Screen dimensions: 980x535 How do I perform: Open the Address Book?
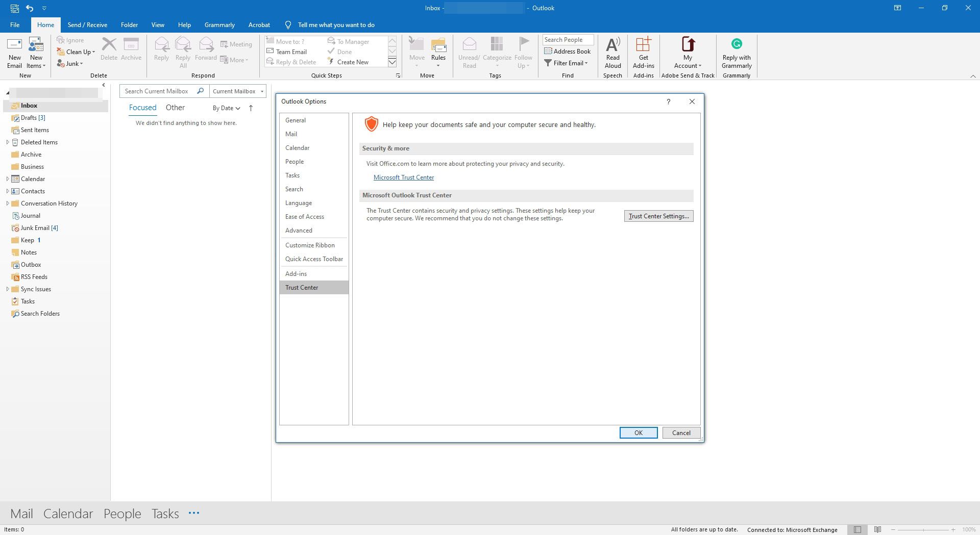568,51
